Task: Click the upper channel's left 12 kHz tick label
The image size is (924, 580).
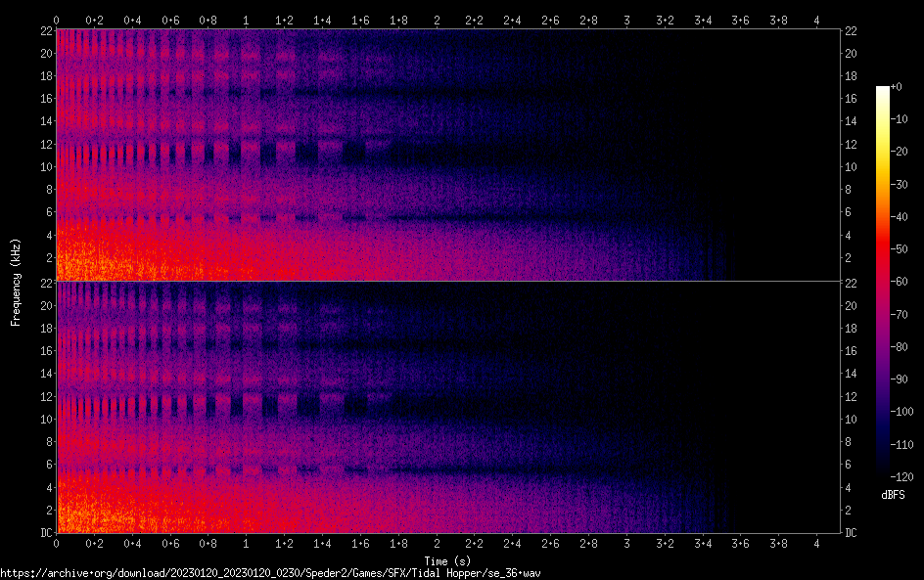Action: [44, 145]
